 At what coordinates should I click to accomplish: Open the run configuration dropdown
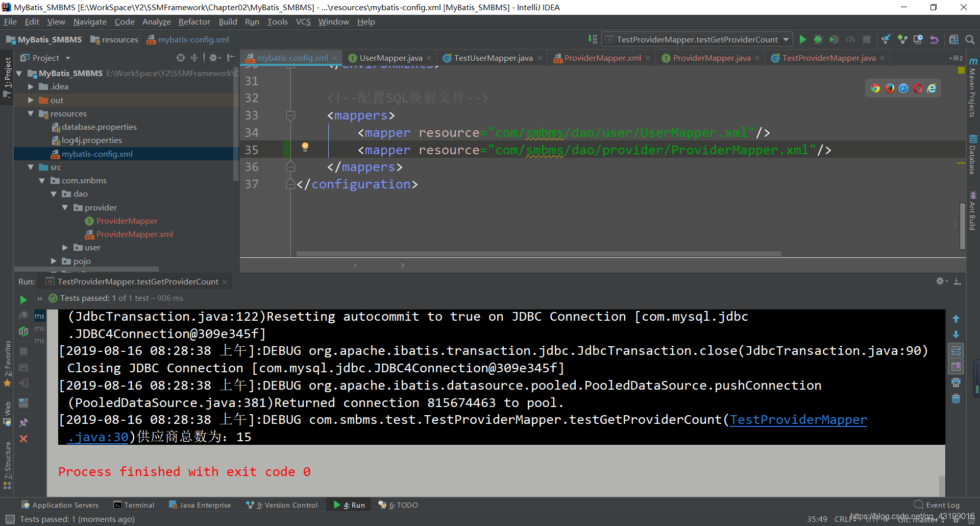(698, 39)
